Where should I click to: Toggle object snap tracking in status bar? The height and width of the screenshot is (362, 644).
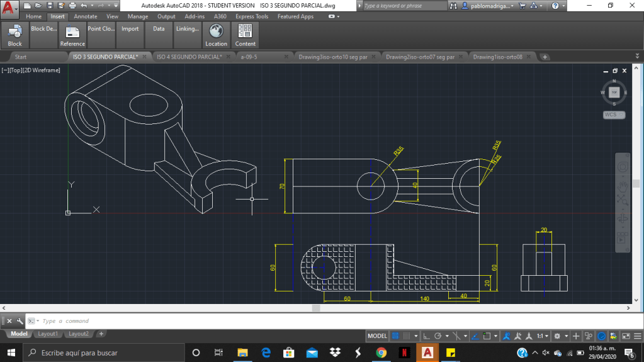coord(475,336)
